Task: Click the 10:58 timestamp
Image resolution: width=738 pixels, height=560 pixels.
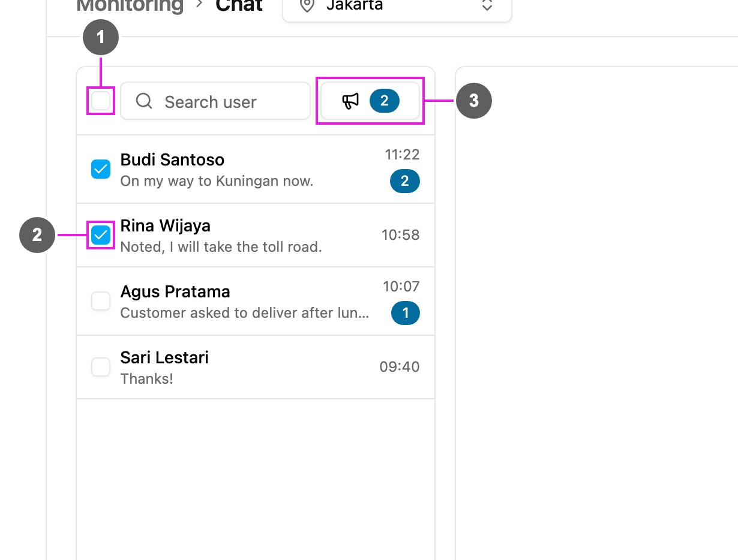Action: click(401, 235)
